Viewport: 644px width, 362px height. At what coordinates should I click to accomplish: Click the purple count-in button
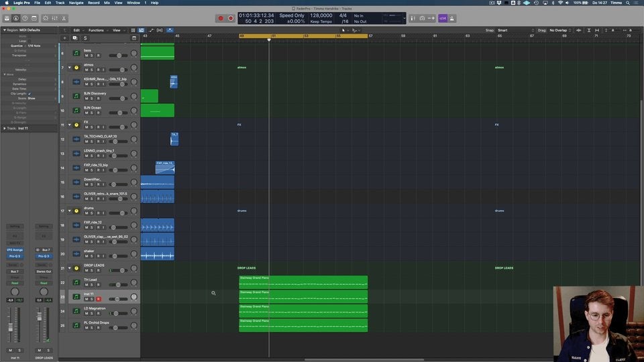pos(443,18)
